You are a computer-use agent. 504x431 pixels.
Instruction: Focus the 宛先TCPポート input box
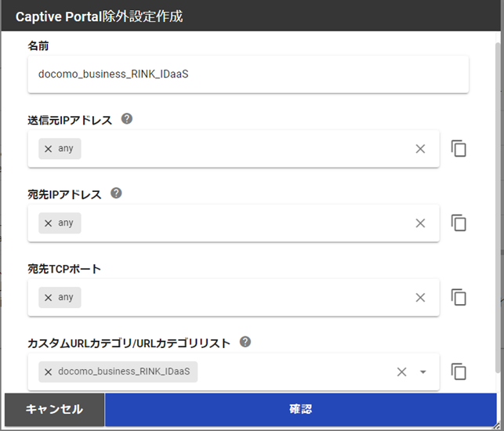pos(234,298)
